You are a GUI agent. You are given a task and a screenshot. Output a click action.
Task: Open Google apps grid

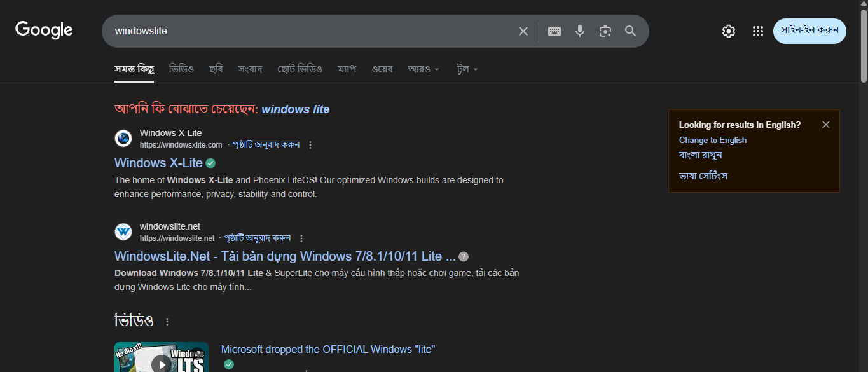(757, 31)
